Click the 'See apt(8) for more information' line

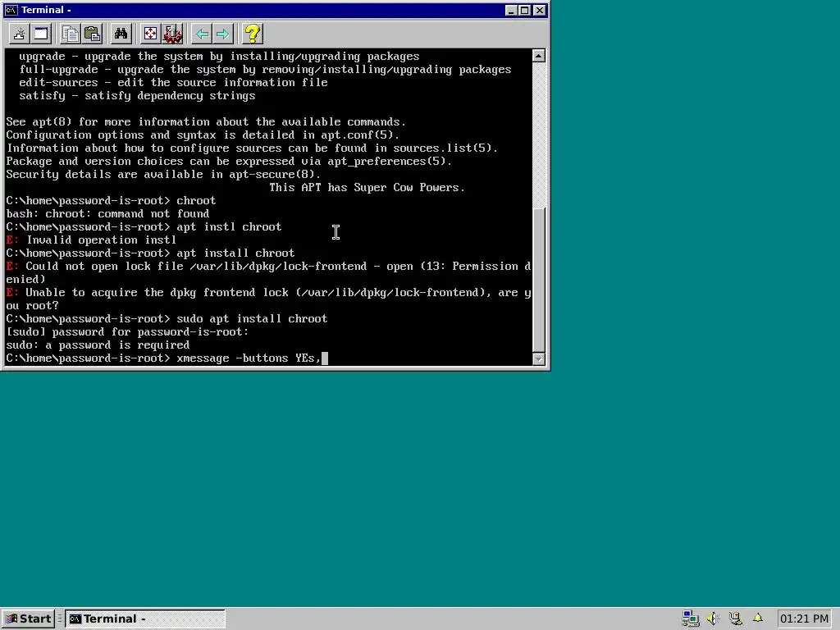[x=206, y=122]
